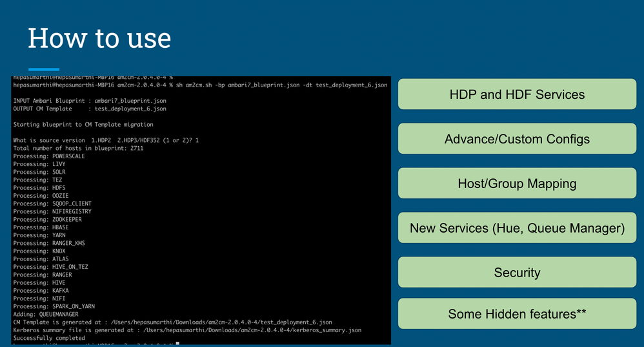Click the 'Processing: LIVY' line
The image size is (644, 347).
(39, 164)
